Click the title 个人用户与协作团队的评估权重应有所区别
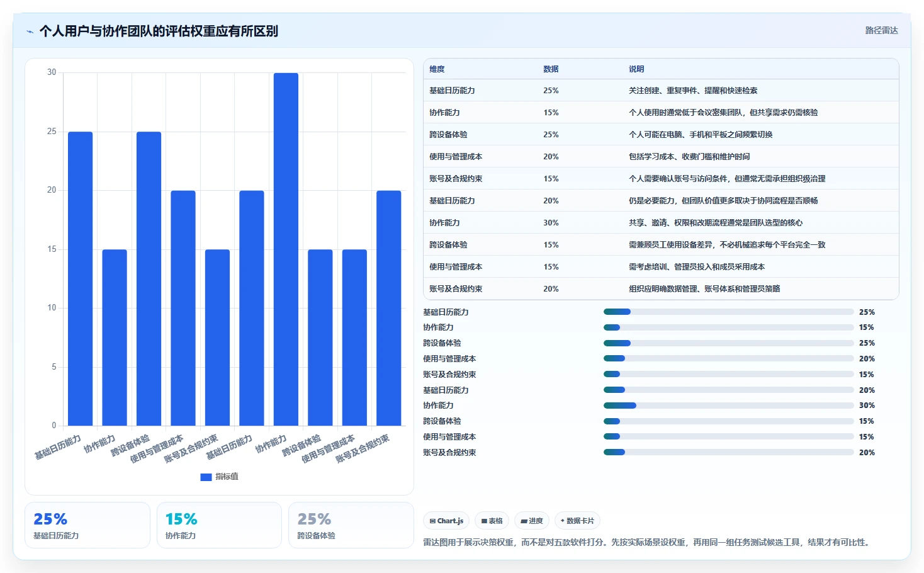Screen dimensions: 924x573 click(x=159, y=31)
